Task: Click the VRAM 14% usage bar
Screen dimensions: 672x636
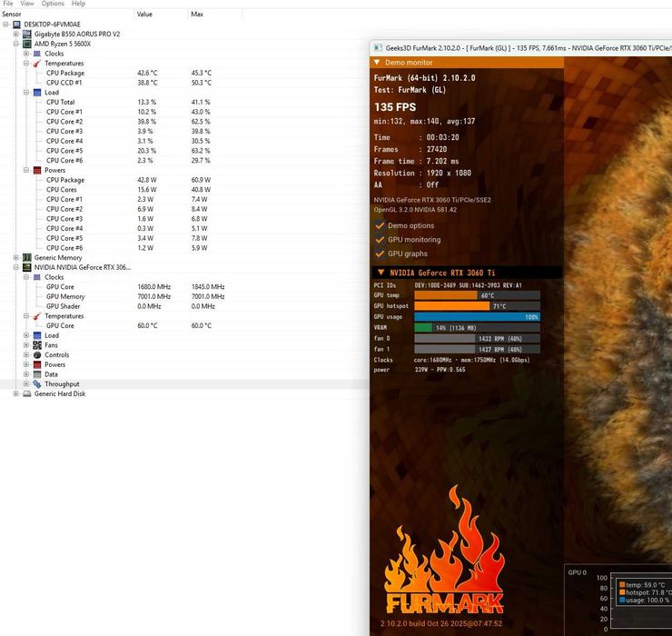Action: (x=477, y=328)
